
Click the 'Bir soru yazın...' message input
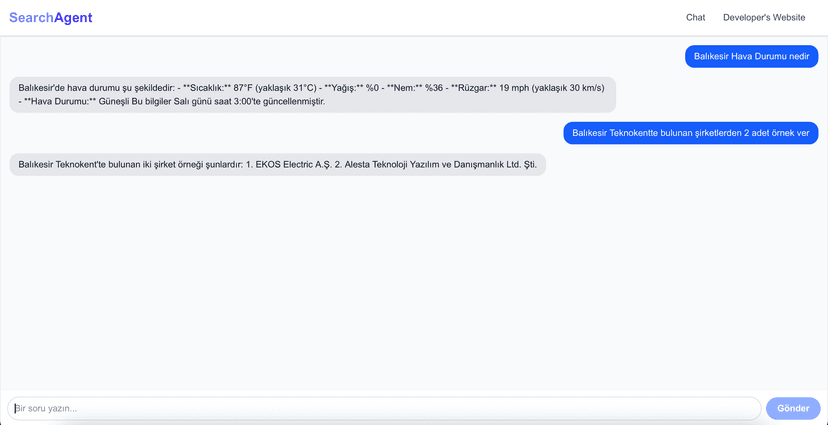click(x=384, y=408)
